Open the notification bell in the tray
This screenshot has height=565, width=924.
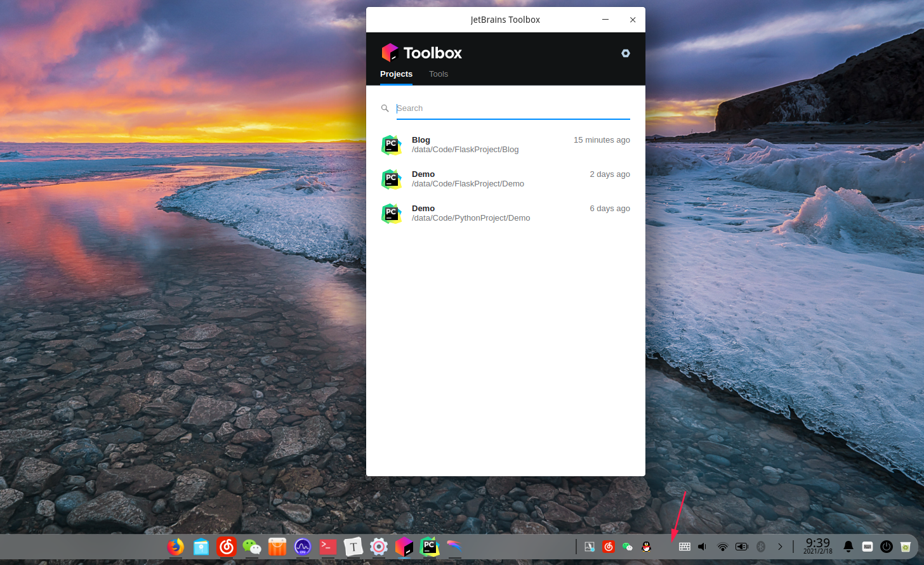click(848, 547)
